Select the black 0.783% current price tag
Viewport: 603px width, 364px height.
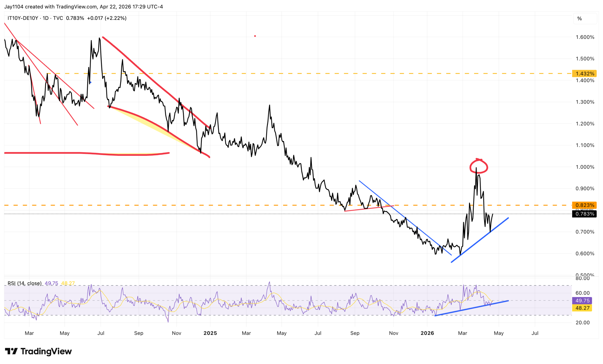(584, 214)
